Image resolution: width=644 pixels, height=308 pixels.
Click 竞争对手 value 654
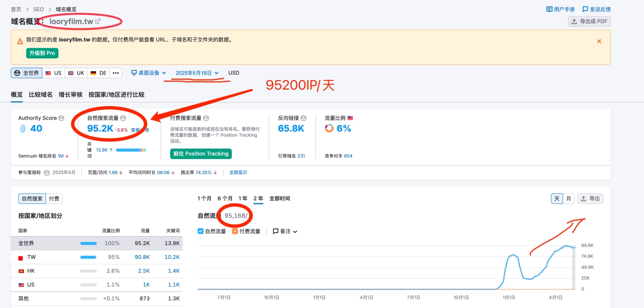tap(348, 156)
